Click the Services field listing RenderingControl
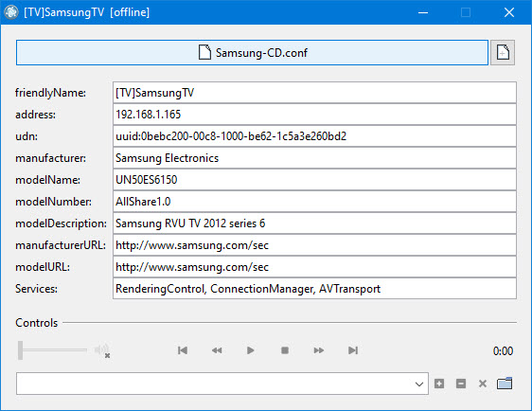 tap(314, 289)
